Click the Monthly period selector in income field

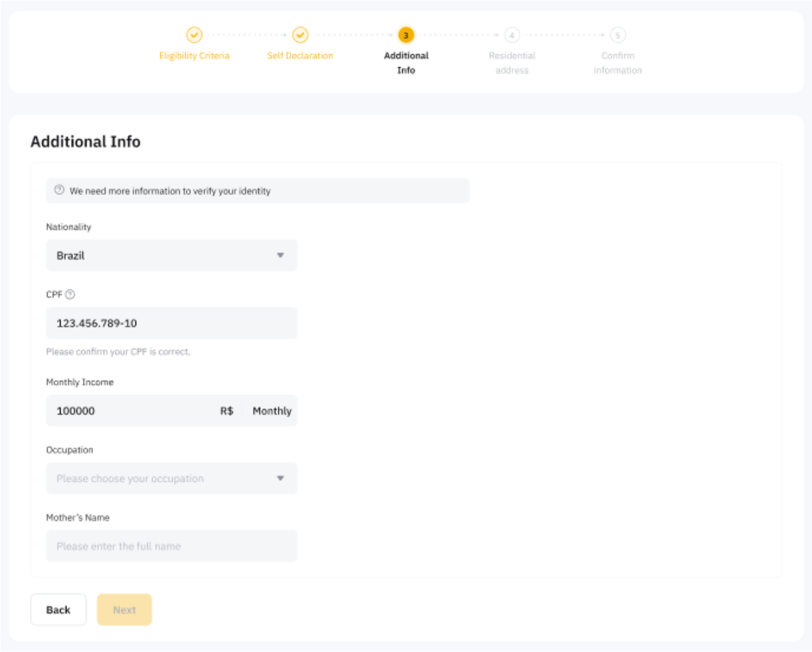[x=272, y=411]
